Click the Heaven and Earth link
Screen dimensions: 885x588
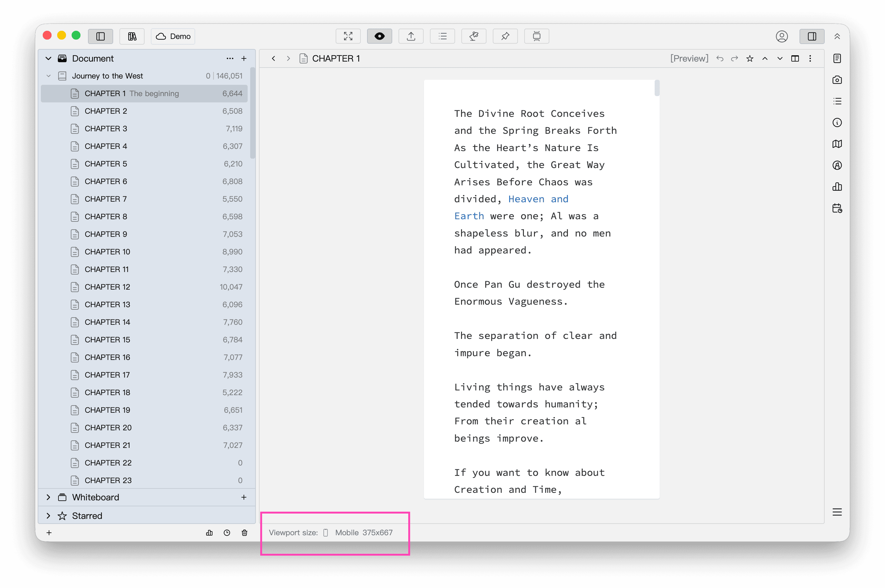click(x=511, y=208)
